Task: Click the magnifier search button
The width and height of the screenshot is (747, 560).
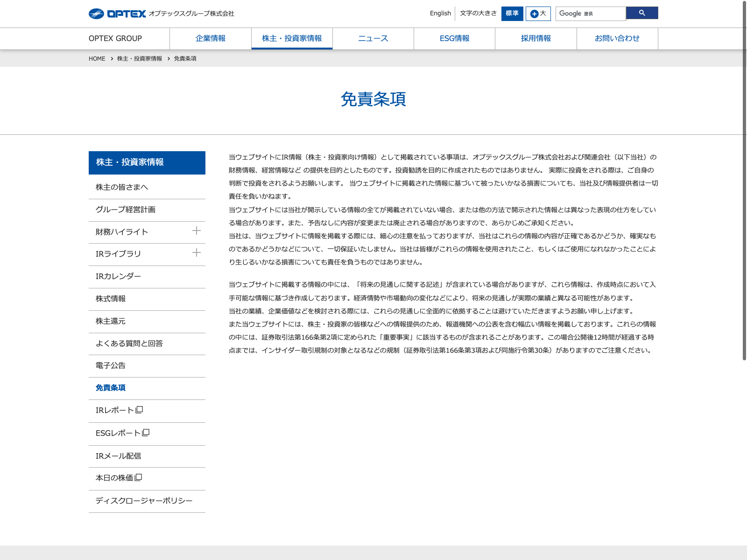Action: [x=641, y=13]
